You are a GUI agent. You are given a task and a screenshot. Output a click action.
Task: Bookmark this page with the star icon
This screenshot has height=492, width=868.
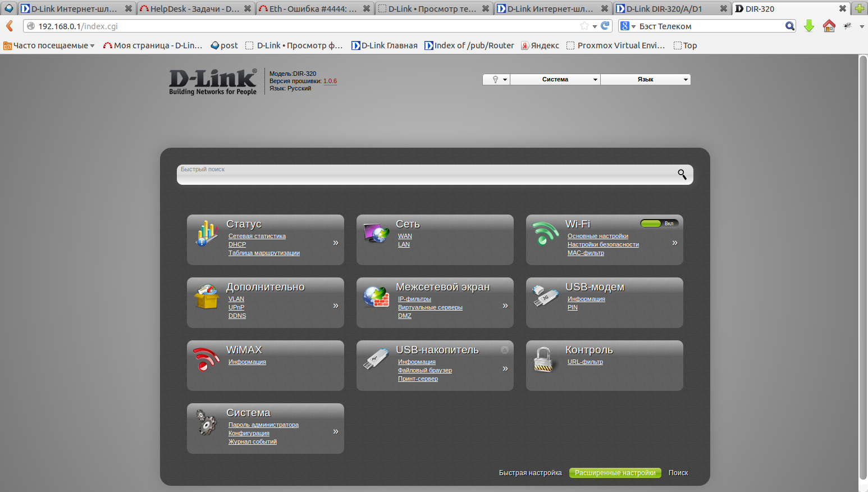click(584, 26)
